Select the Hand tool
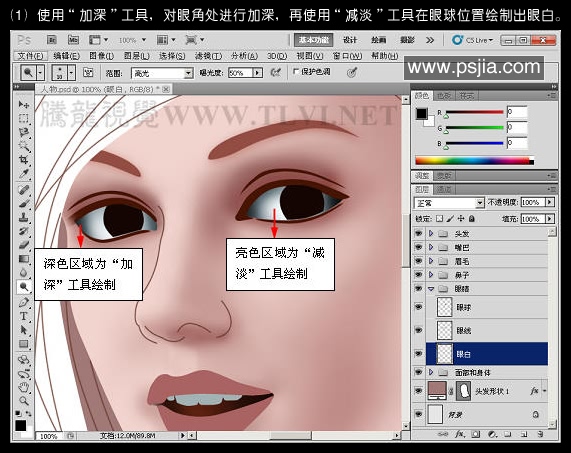 24,387
